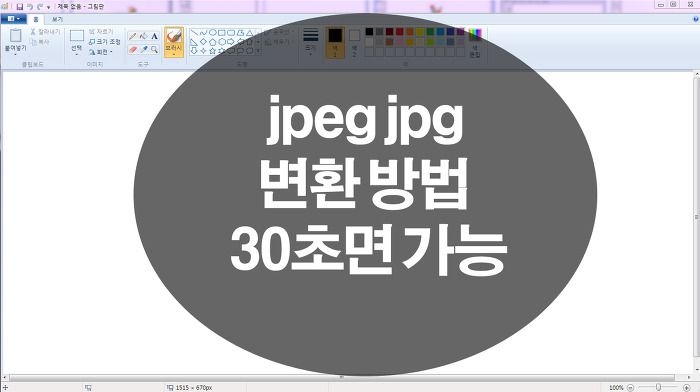Select the Right triangle shape
Viewport: 700px width, 392px height.
point(194,42)
